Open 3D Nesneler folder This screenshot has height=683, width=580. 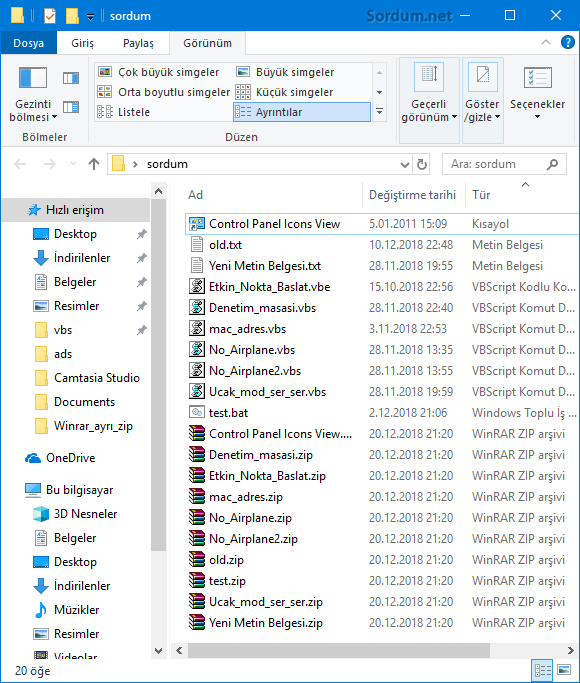point(85,514)
